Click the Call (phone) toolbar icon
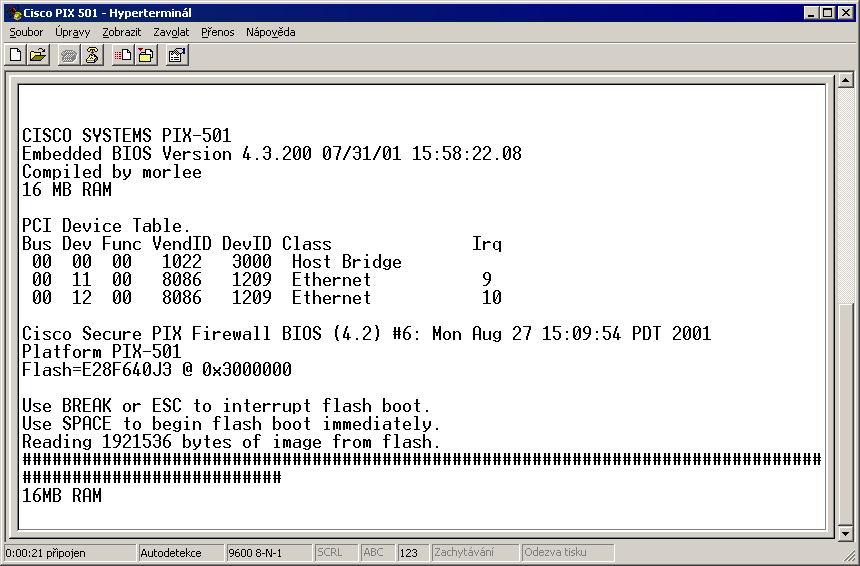860x566 pixels. point(69,55)
